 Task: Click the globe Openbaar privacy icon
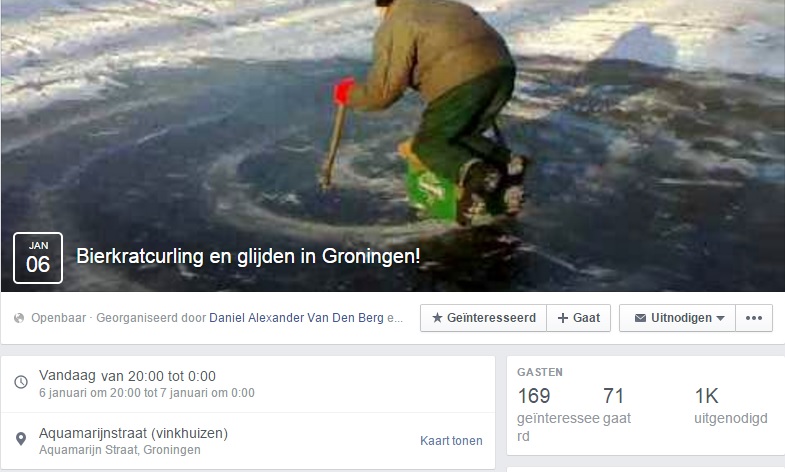(19, 318)
